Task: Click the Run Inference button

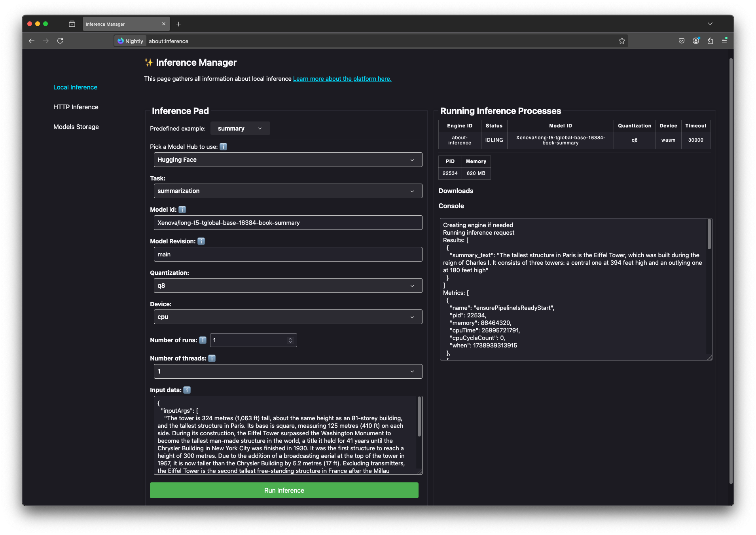Action: (284, 490)
